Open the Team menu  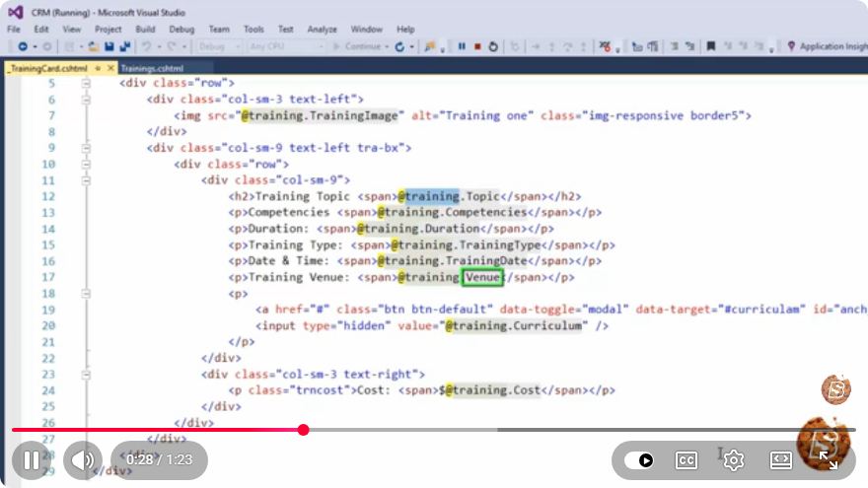tap(219, 30)
